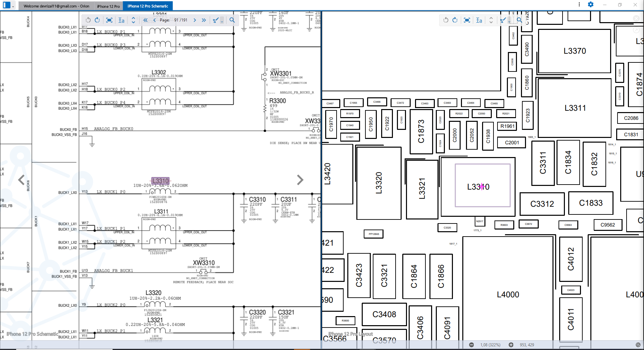This screenshot has width=644, height=350.
Task: Open sidebar panel dropdown at top-left
Action: [x=13, y=6]
